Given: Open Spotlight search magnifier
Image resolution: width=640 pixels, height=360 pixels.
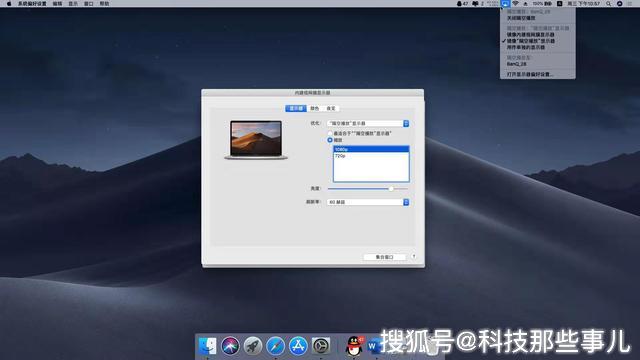Looking at the screenshot, I should tap(609, 3).
